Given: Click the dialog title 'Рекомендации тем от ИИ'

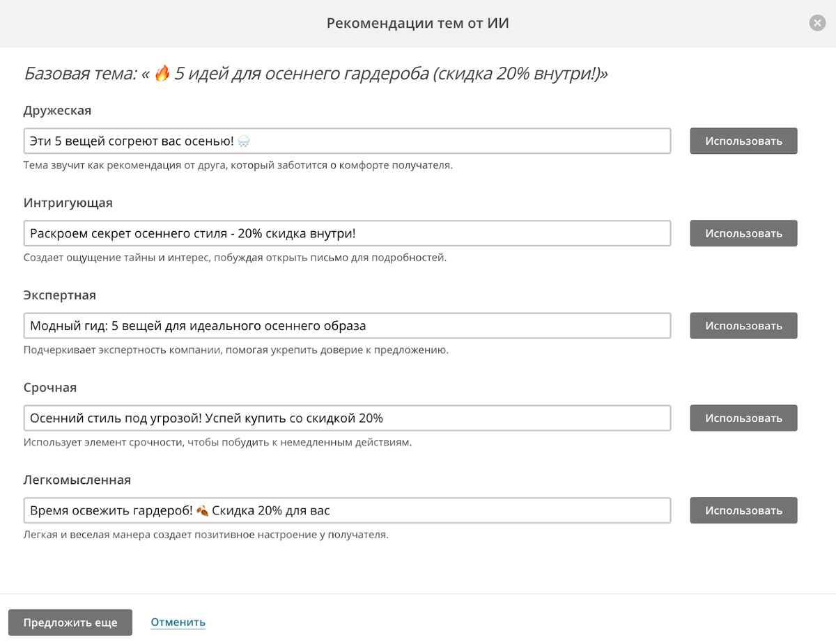Looking at the screenshot, I should pos(418,23).
